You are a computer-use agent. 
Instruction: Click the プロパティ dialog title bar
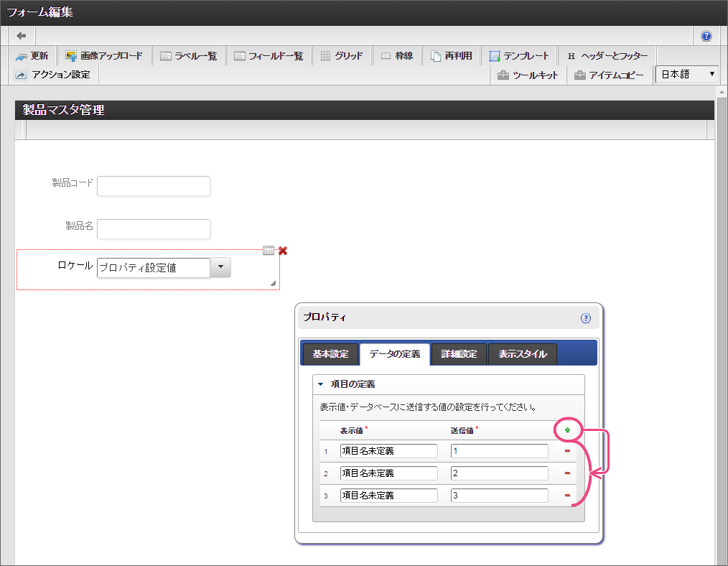(448, 317)
